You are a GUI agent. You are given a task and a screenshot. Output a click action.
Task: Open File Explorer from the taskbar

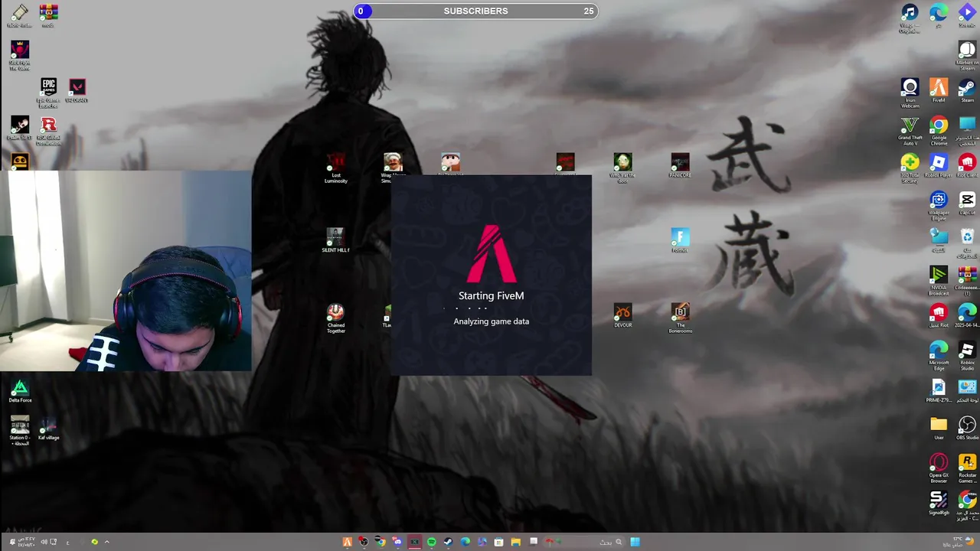[515, 542]
